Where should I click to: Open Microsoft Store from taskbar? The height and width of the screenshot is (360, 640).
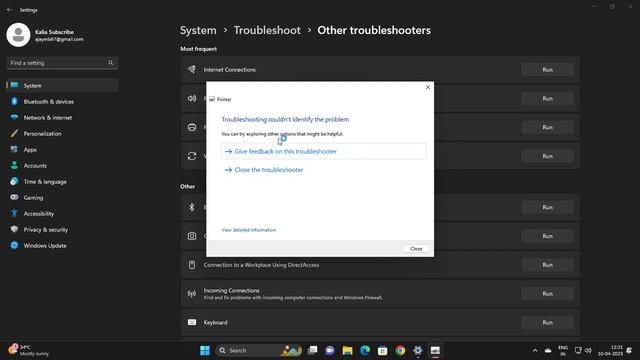pos(382,350)
